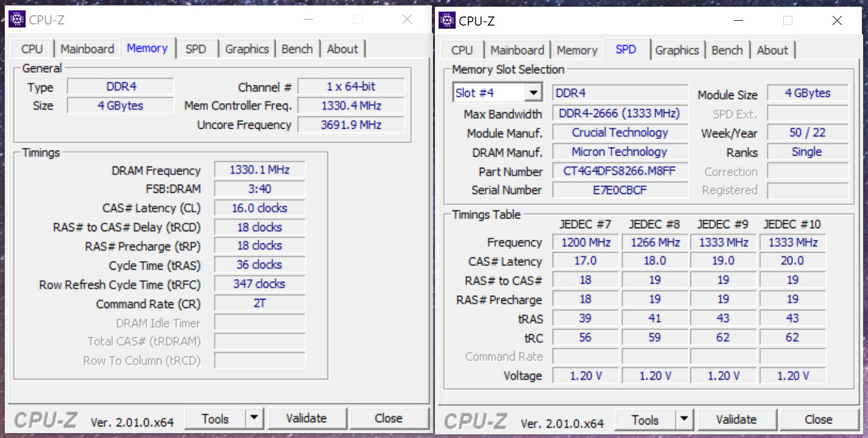
Task: Expand Tools dropdown arrow in the right window
Action: [x=684, y=420]
